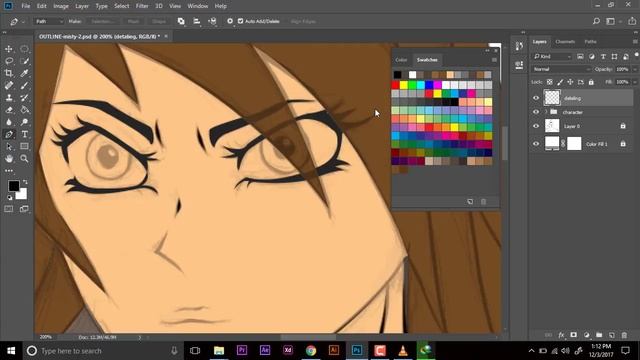Screen dimensions: 640x360
Task: Toggle lock all padlock
Action: (x=591, y=82)
